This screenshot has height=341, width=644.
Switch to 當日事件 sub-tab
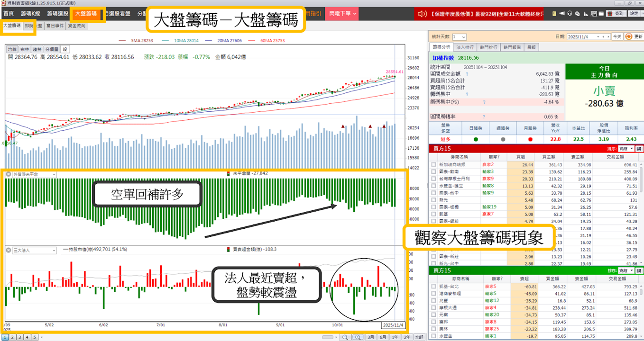click(x=55, y=26)
